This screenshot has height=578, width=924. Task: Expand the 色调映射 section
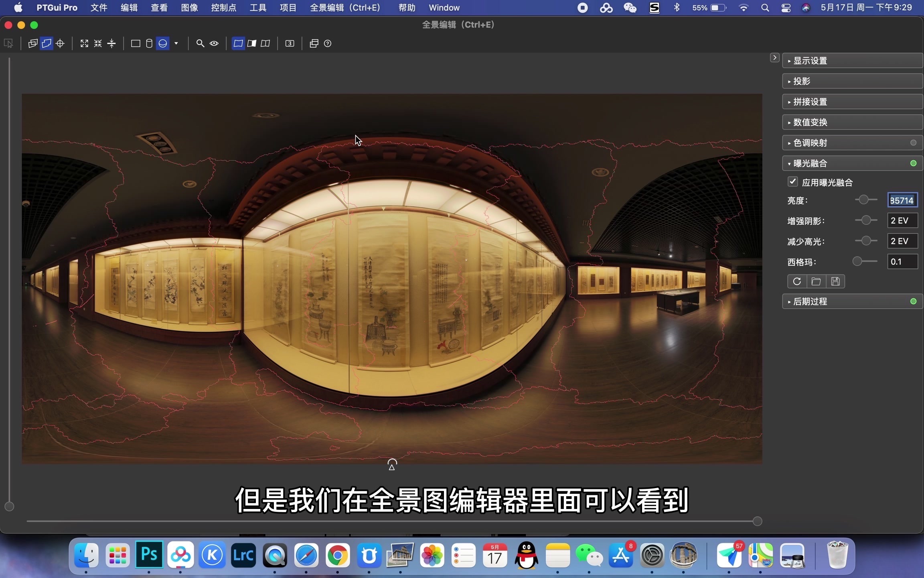853,142
